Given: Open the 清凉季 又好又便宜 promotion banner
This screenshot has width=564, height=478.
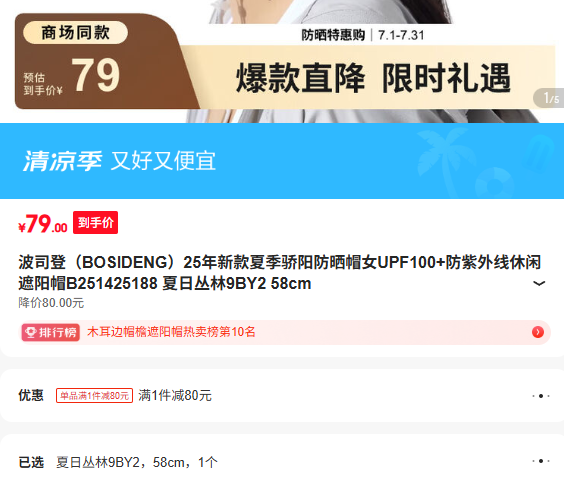Looking at the screenshot, I should (282, 161).
